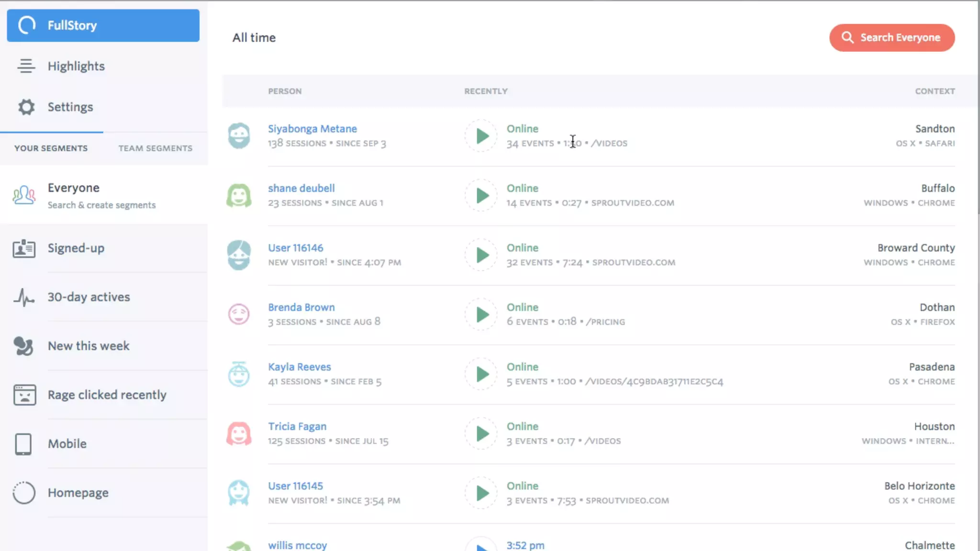Play Tricia Fagan's session recording
The width and height of the screenshot is (980, 551).
[x=481, y=434]
